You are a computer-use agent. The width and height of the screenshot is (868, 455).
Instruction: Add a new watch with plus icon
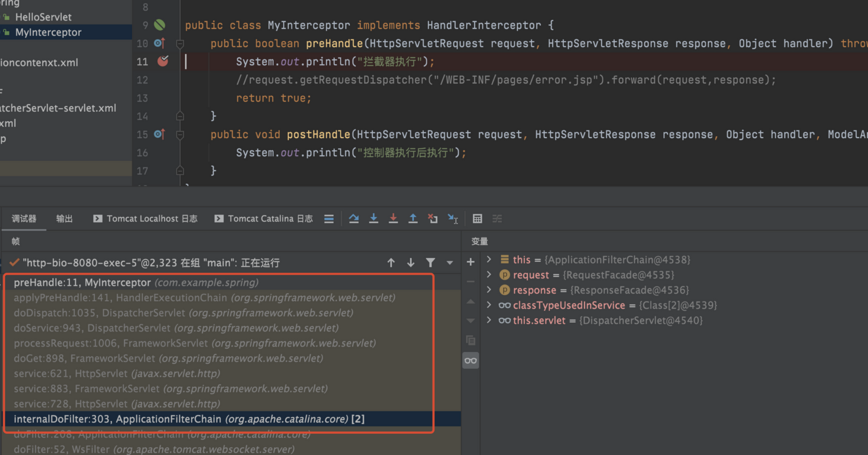pos(471,262)
